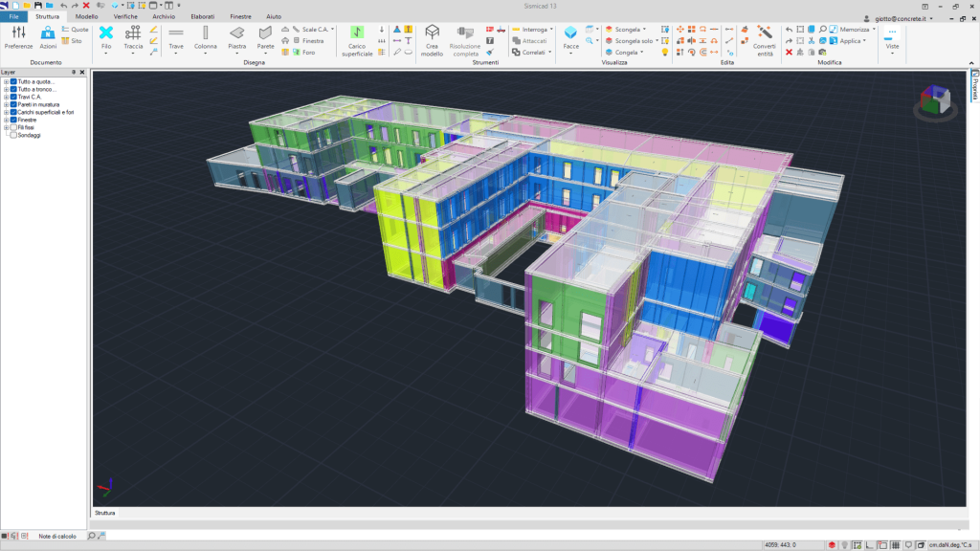
Task: Click the scissors cut icon in Modifica
Action: 812,40
